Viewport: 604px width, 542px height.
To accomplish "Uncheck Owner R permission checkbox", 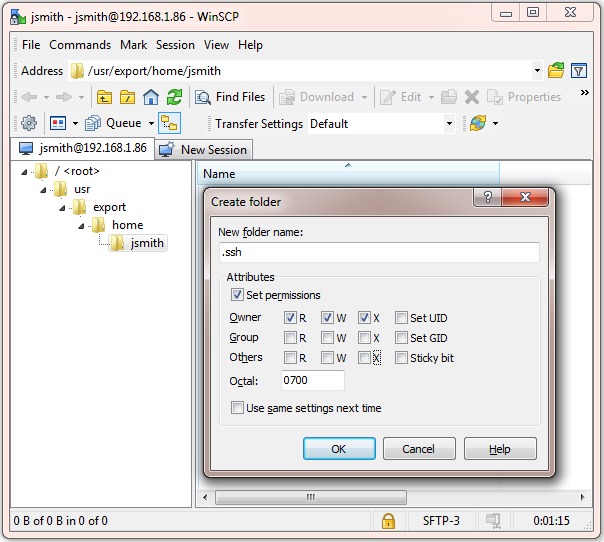I will coord(290,317).
